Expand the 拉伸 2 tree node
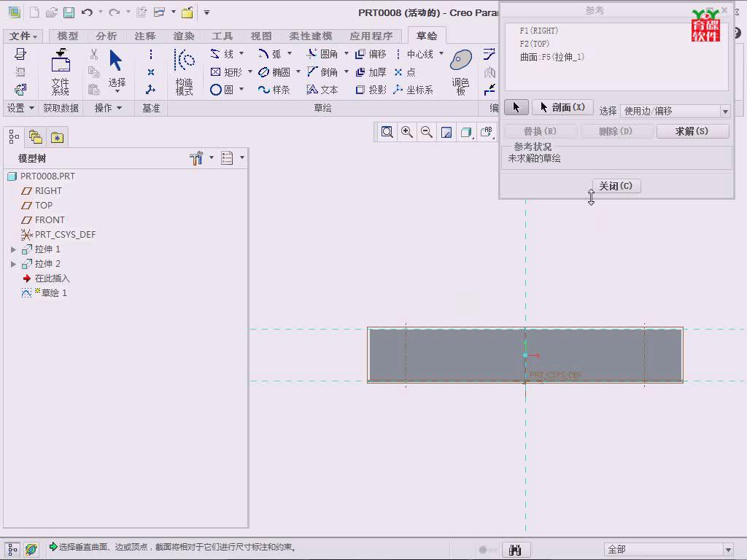 pyautogui.click(x=13, y=264)
